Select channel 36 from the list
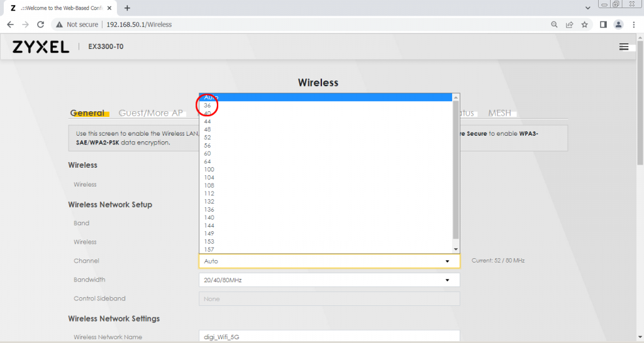The image size is (644, 343). [x=208, y=106]
